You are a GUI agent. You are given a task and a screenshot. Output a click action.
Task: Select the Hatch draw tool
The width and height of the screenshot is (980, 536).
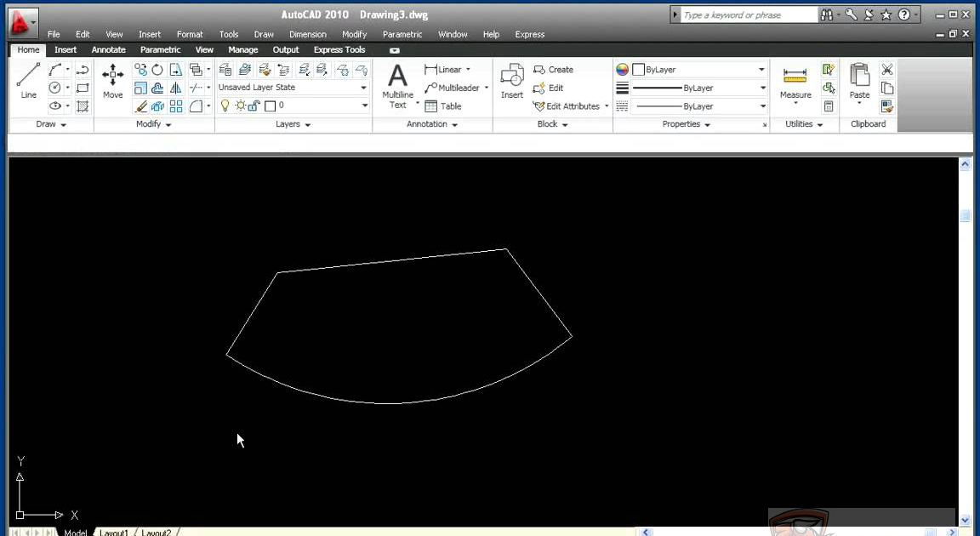pyautogui.click(x=83, y=106)
